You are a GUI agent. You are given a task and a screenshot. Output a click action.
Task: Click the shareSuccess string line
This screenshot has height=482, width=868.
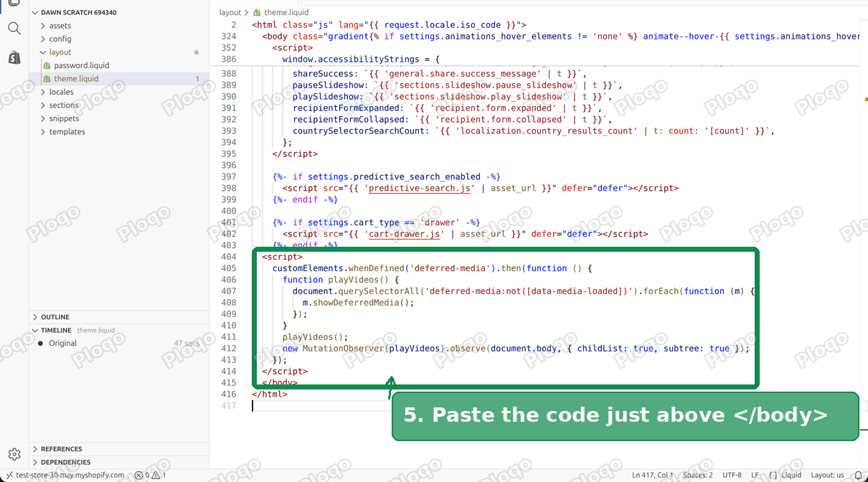pos(440,73)
